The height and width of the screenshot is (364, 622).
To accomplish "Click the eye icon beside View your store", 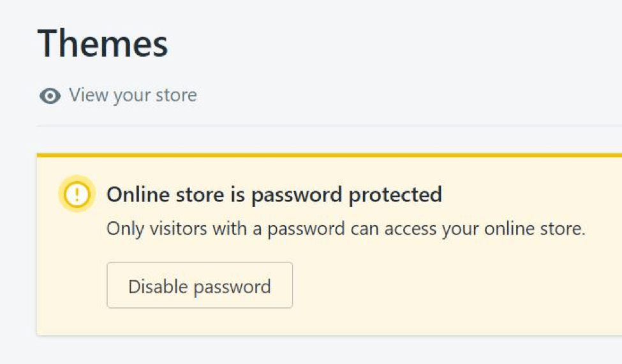I will tap(50, 96).
